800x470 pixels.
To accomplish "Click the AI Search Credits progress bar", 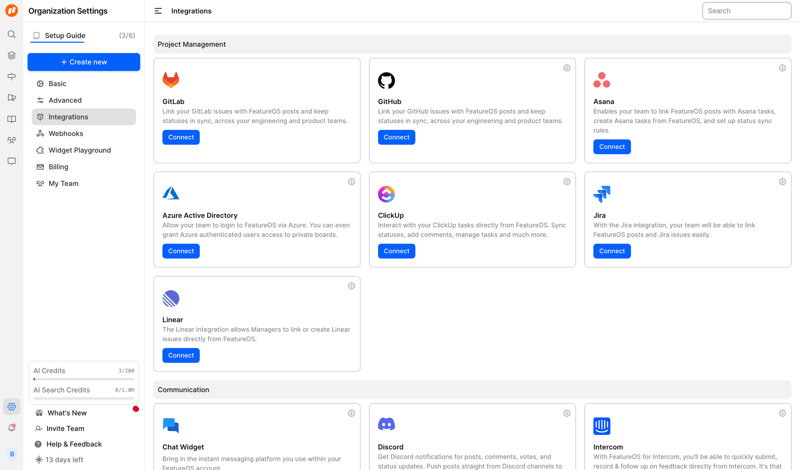I will 84,398.
